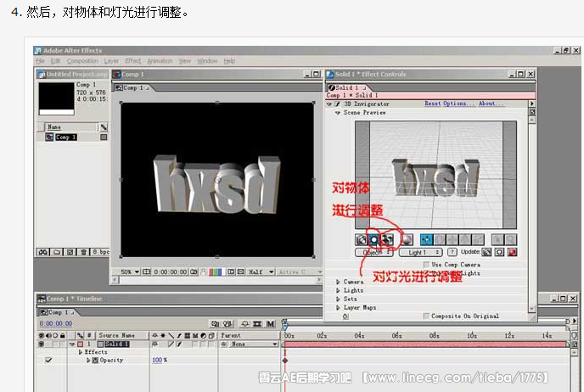Collapse the 3D Invigorator effect
Image resolution: width=584 pixels, height=392 pixels.
pos(329,104)
